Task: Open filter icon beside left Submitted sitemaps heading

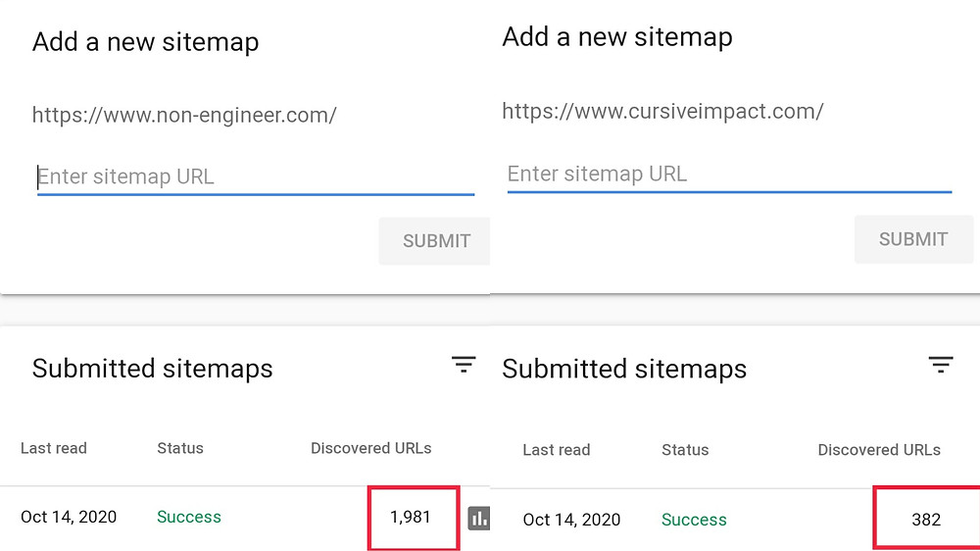Action: tap(464, 365)
